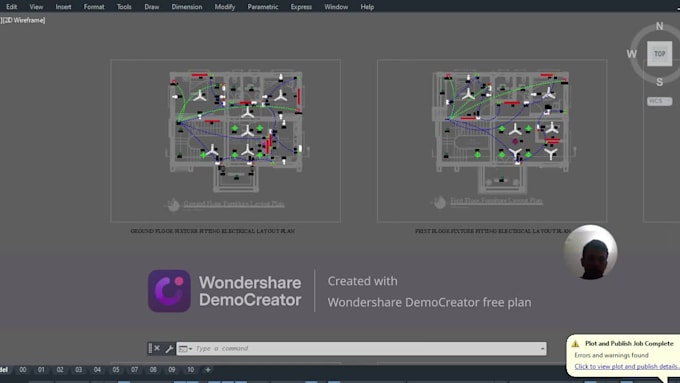
Task: Click the presenter webcam bubble
Action: [x=590, y=252]
